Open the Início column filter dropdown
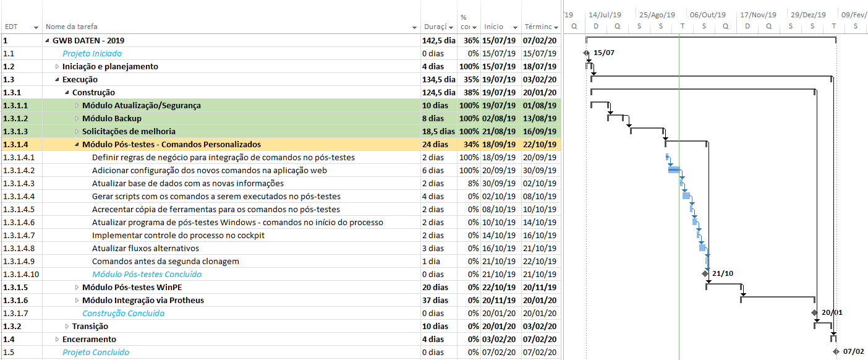868x360 pixels. [514, 28]
